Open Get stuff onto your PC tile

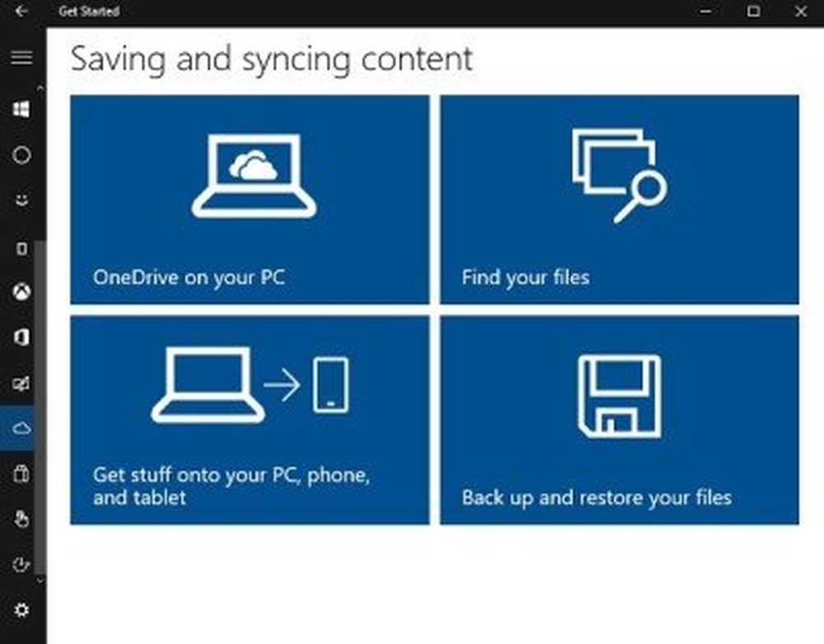click(250, 420)
